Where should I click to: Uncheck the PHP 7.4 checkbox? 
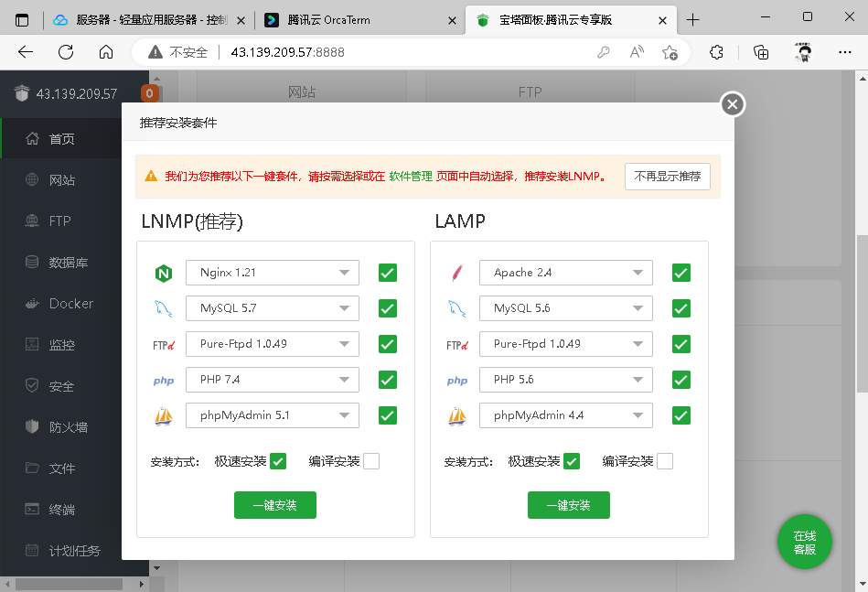tap(388, 380)
